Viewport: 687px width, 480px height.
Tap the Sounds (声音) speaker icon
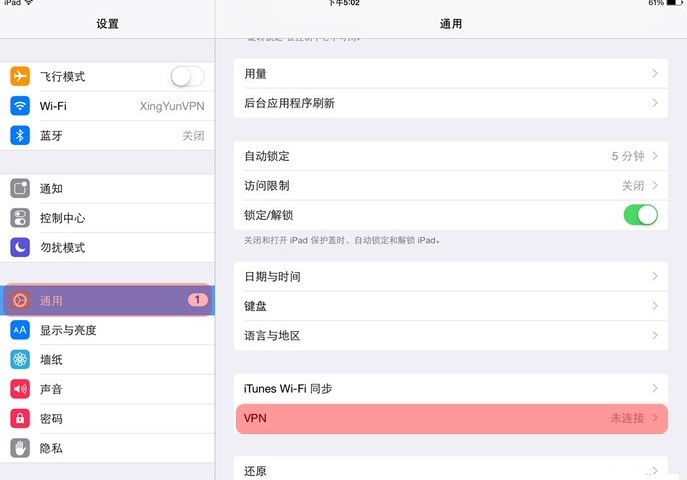click(20, 389)
